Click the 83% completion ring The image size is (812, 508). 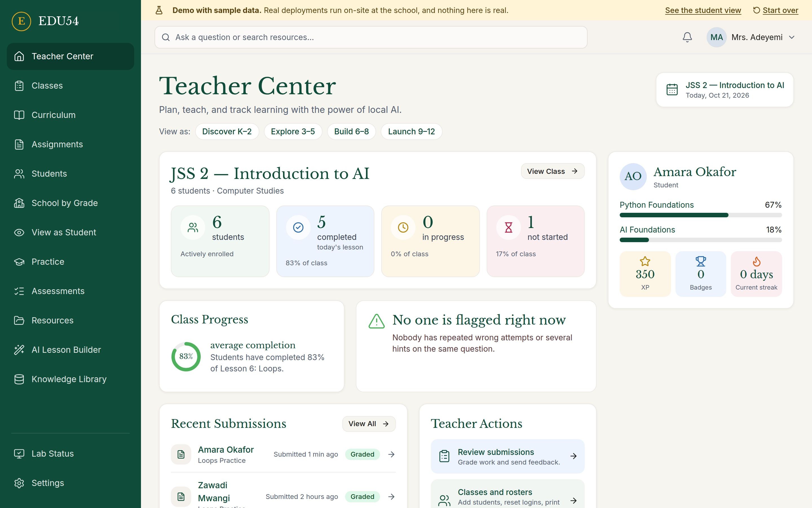pos(186,356)
